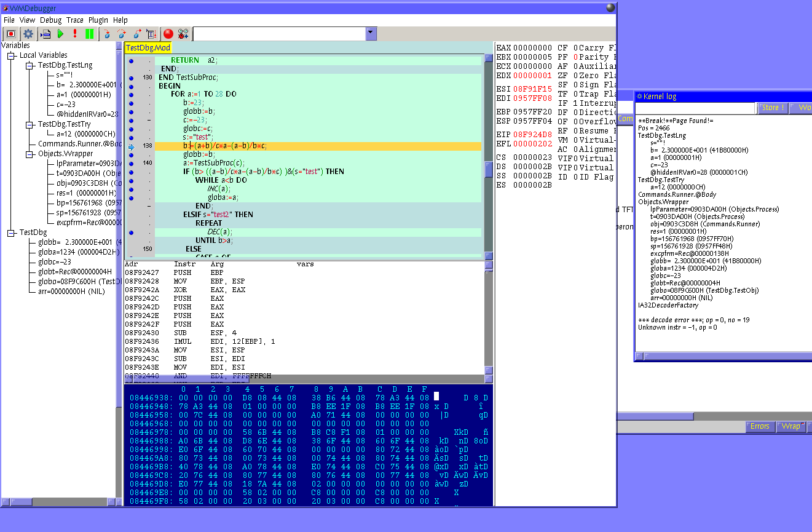Click the Kernel log text input field
This screenshot has height=532, width=812.
(695, 108)
